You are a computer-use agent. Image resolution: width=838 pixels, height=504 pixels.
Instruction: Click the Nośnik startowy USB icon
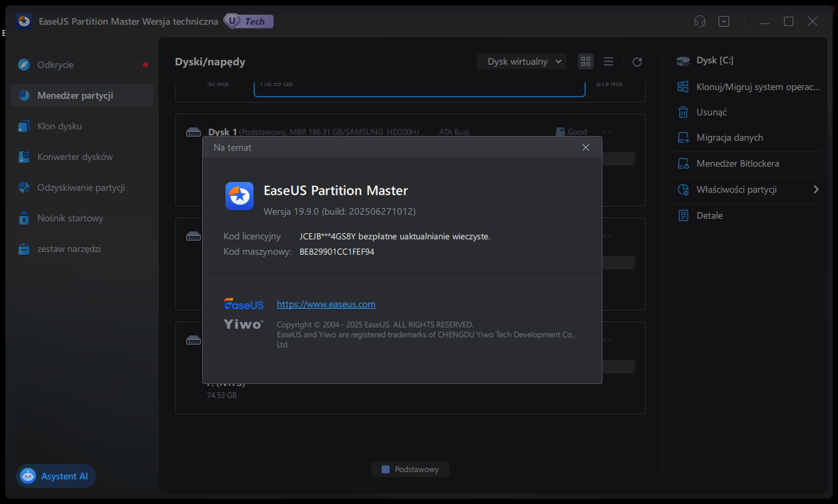click(x=24, y=218)
